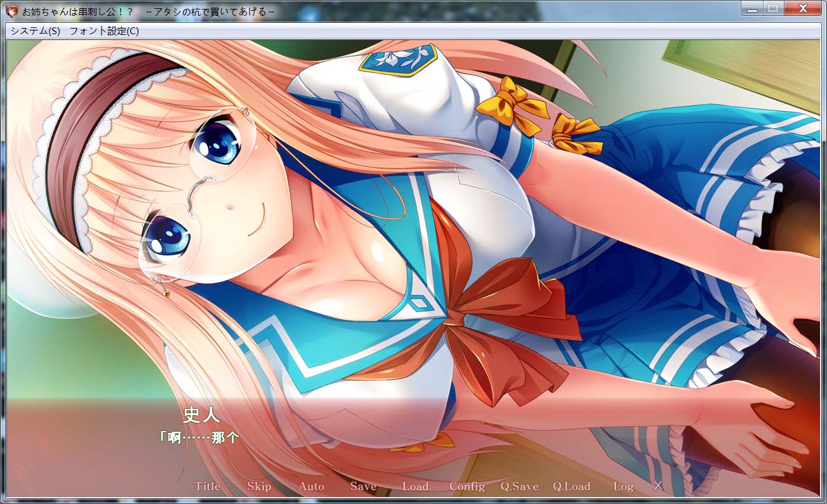Click the game icon in title bar
This screenshot has height=504, width=827.
click(11, 11)
